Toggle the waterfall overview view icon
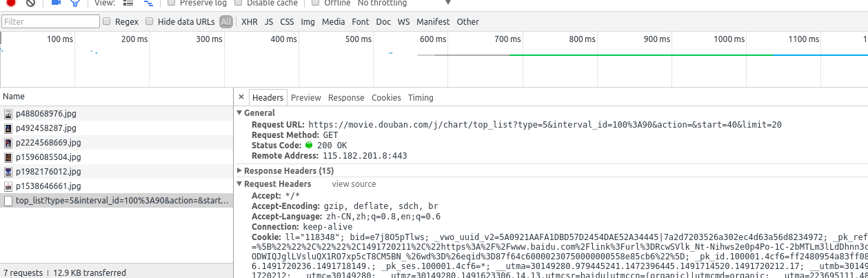 [x=148, y=3]
